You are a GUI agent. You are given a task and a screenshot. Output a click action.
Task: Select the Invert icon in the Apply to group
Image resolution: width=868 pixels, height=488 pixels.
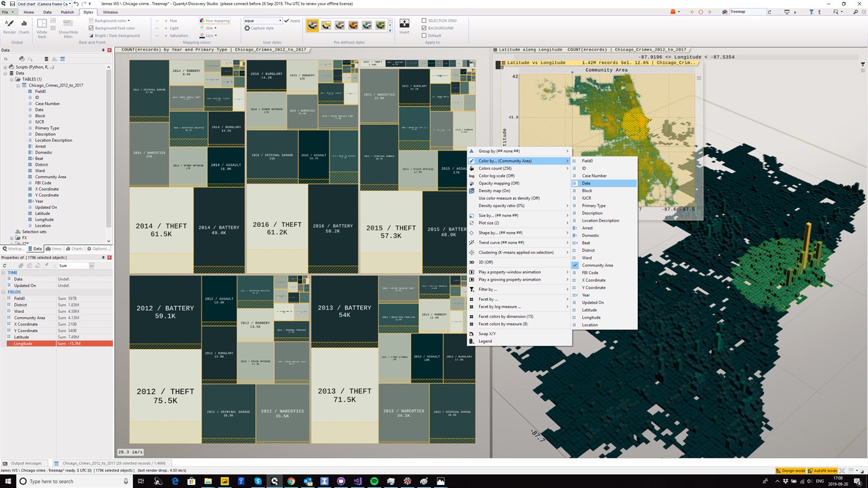pyautogui.click(x=404, y=24)
